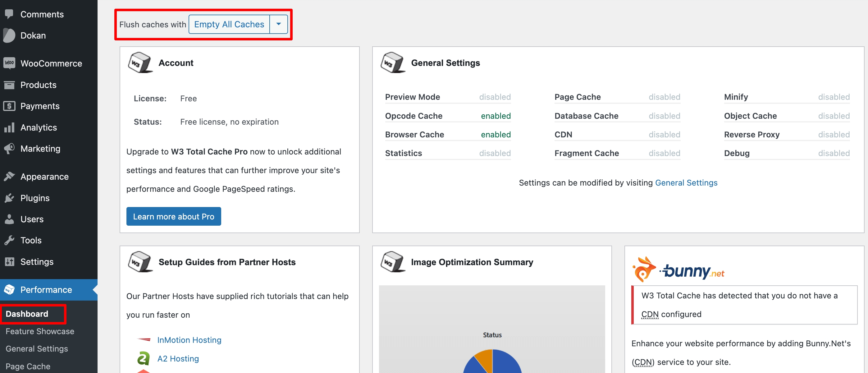Follow the General Settings link in settings panel

coord(686,182)
